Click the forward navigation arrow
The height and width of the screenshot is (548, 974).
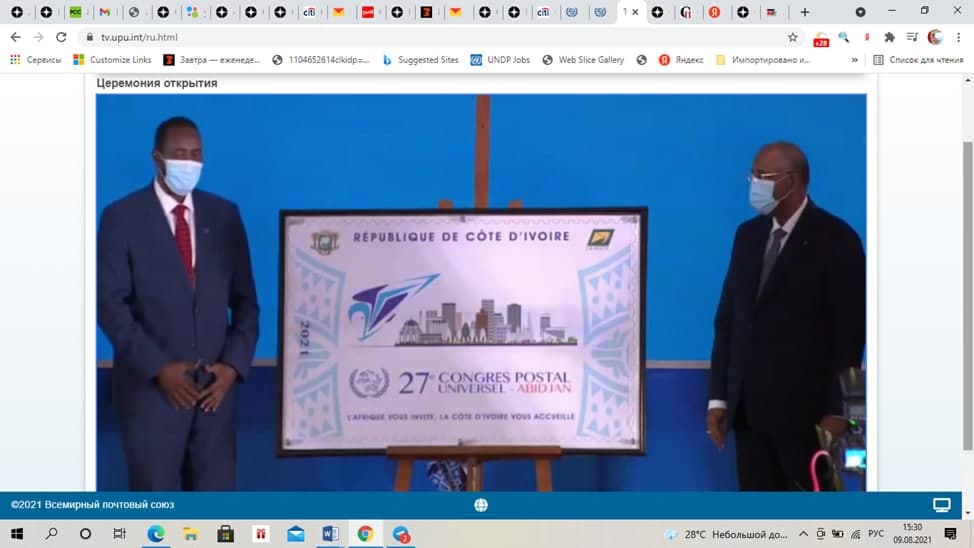[39, 37]
